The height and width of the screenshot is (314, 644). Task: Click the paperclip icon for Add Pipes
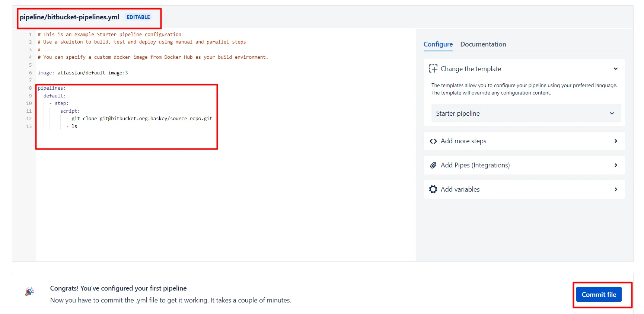(433, 165)
